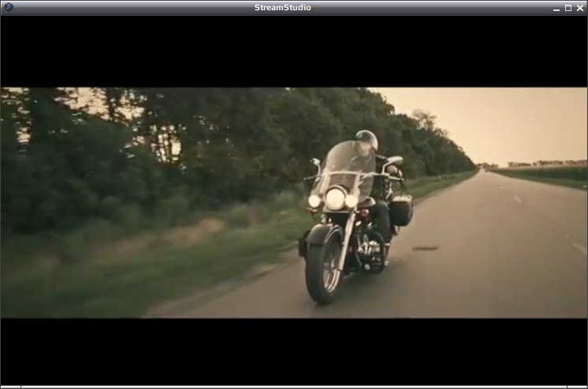Click the StreamStudio app icon in title bar
The image size is (588, 389).
point(8,8)
